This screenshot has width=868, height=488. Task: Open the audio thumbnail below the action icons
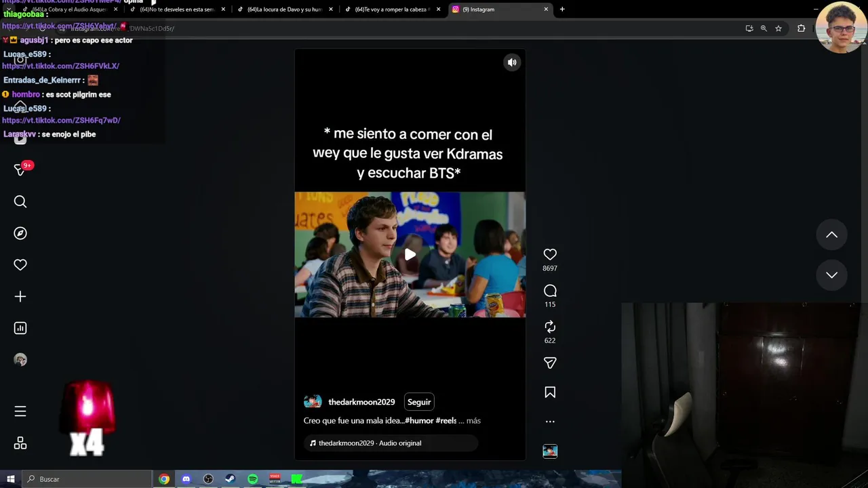(x=550, y=451)
